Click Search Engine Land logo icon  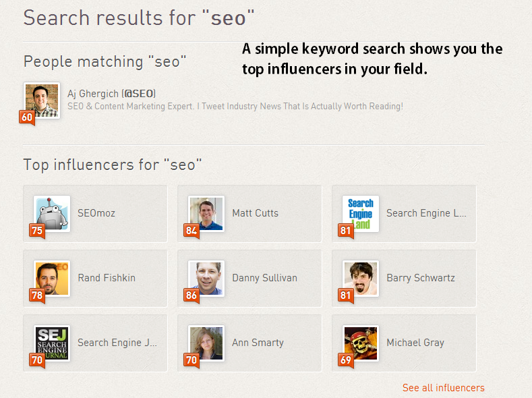click(361, 212)
